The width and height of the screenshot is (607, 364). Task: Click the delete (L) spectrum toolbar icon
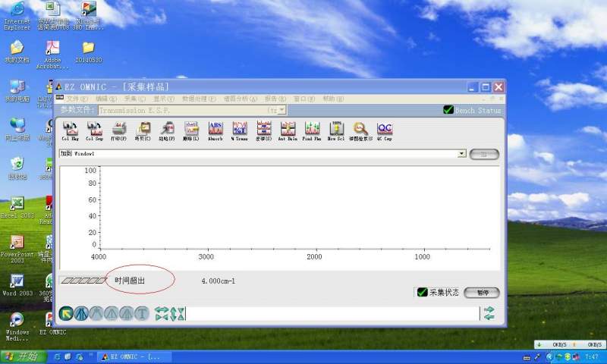[x=191, y=131]
